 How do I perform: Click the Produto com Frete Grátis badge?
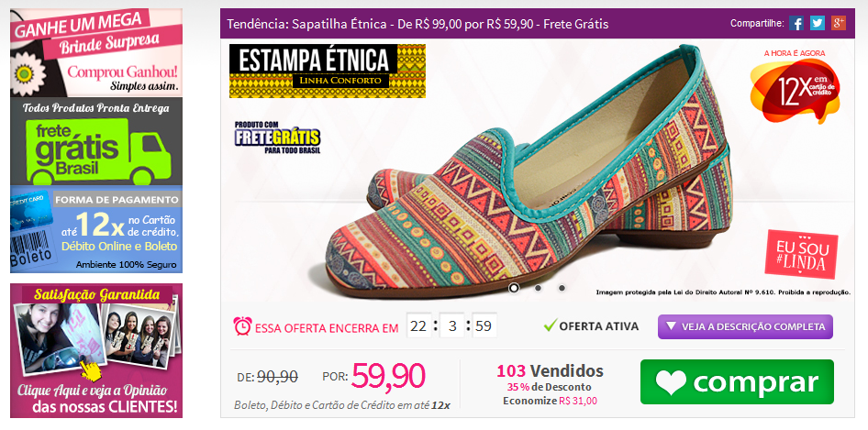[x=277, y=136]
